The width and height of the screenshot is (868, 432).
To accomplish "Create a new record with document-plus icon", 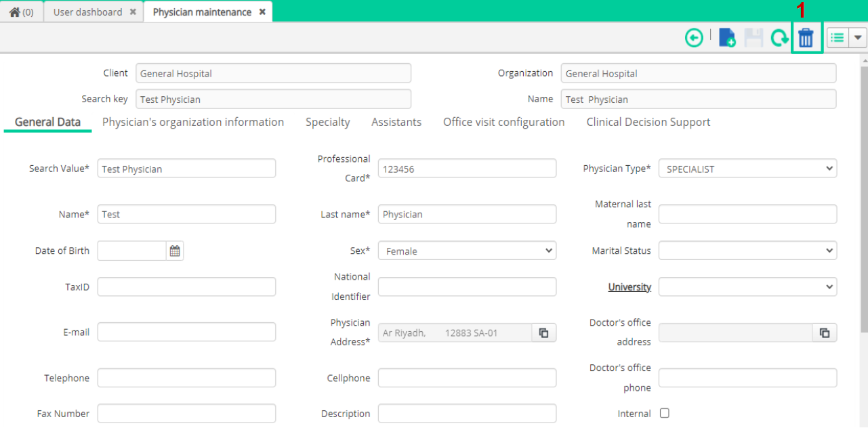I will coord(727,38).
